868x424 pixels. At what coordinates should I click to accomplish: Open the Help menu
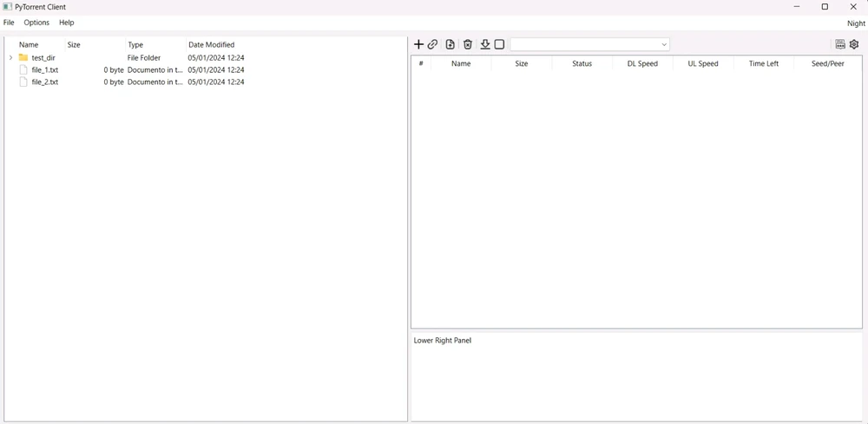click(x=67, y=23)
